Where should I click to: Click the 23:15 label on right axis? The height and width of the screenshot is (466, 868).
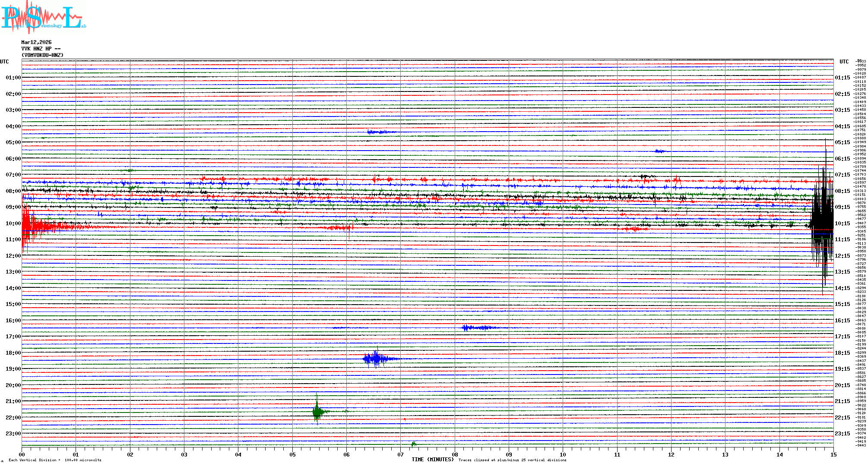point(842,434)
